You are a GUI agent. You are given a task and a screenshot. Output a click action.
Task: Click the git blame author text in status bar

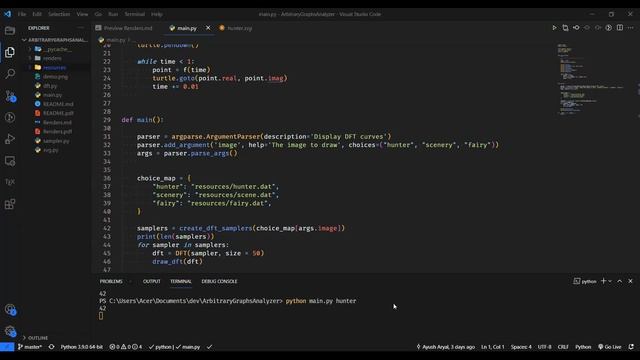click(x=445, y=347)
